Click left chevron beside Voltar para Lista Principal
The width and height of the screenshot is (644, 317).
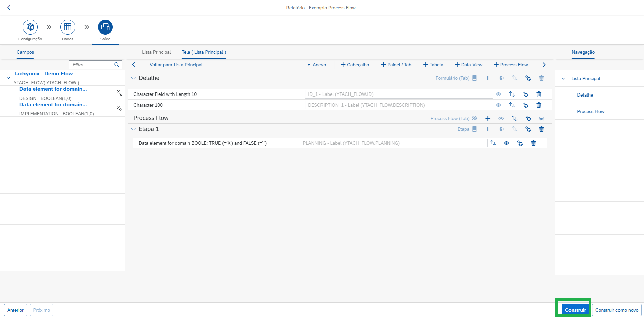click(134, 65)
